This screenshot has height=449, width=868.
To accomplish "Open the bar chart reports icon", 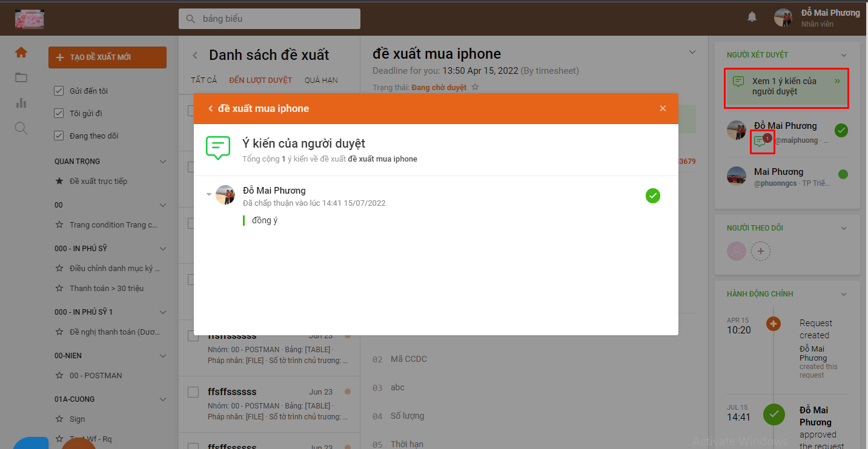I will [x=21, y=103].
